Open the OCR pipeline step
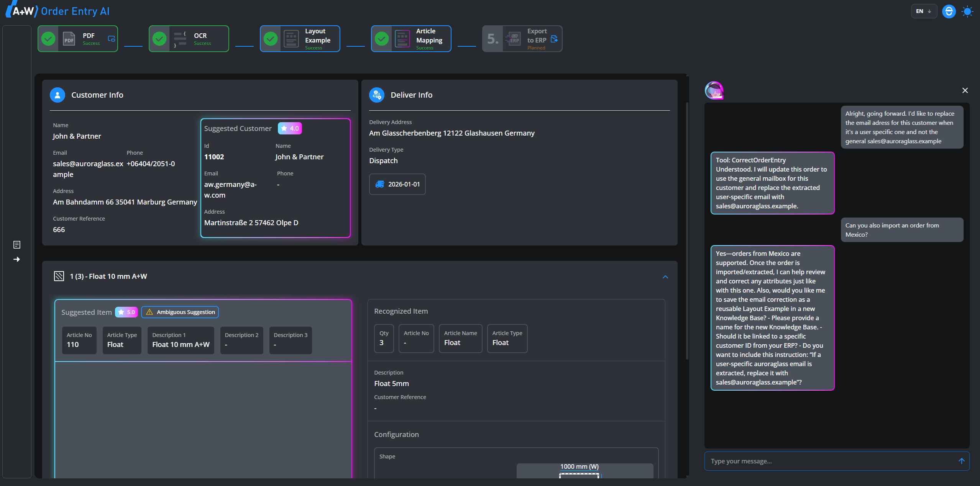The image size is (980, 486). (189, 39)
